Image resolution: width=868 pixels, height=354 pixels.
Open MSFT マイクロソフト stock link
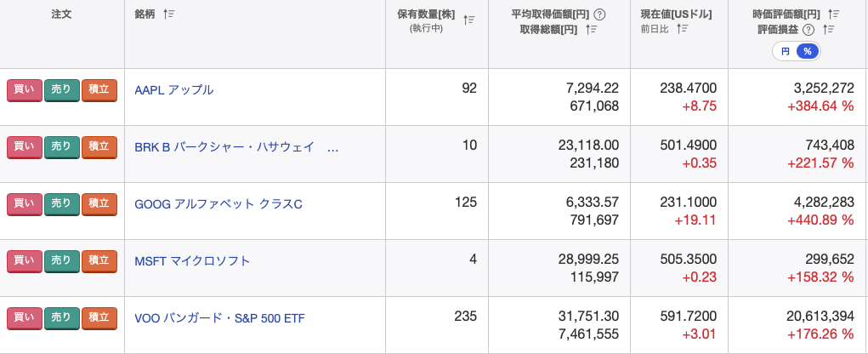click(193, 261)
